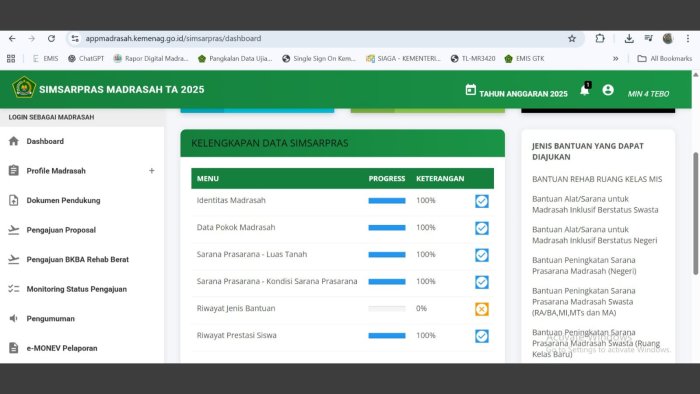Open the ChatGPT bookmark
700x394 pixels.
coord(86,58)
